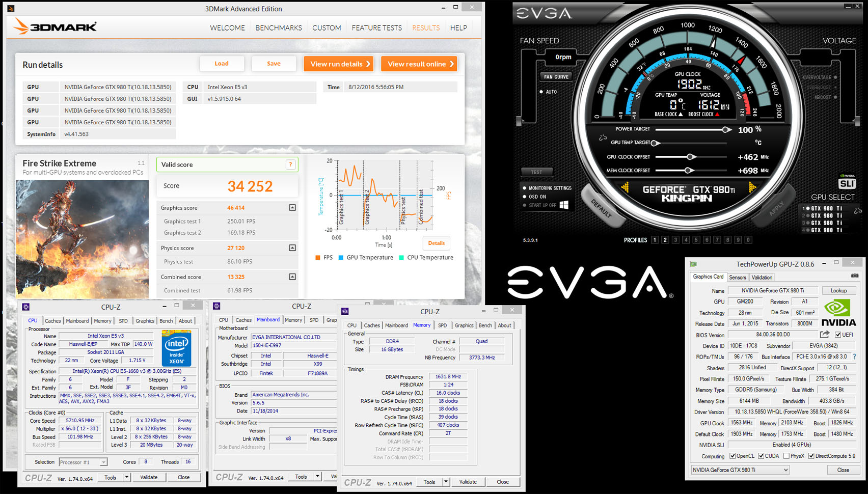Uncheck the UEFI checkbox in GPU-Z

click(x=838, y=335)
